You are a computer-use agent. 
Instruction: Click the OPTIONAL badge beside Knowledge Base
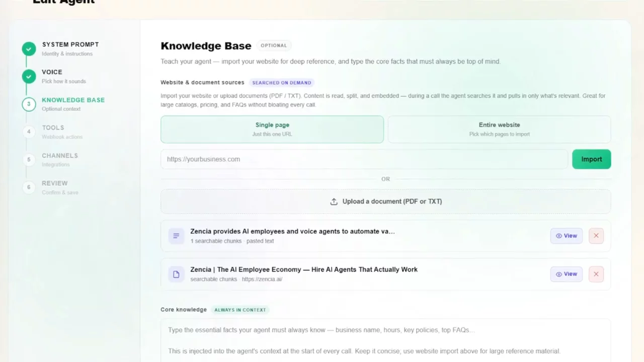tap(274, 45)
